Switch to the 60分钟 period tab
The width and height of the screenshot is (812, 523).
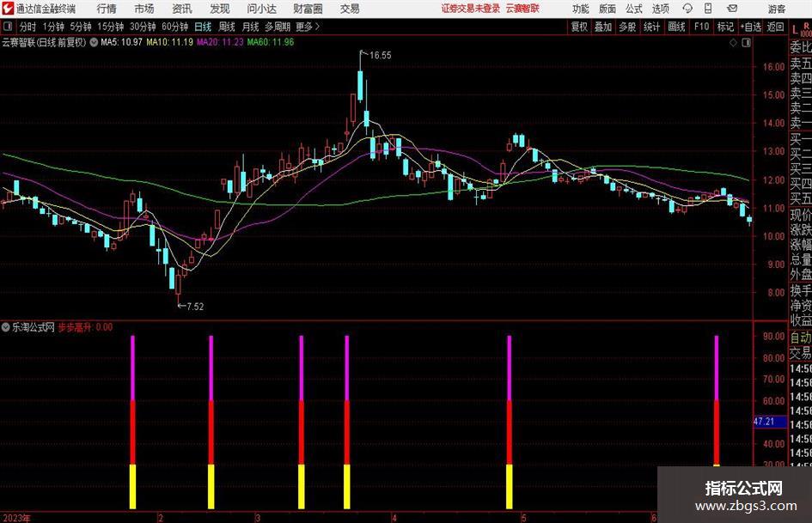[175, 27]
